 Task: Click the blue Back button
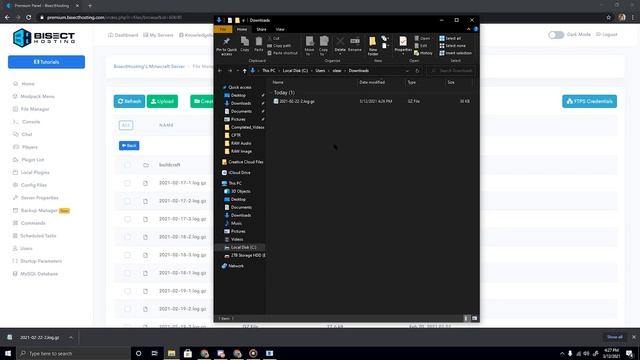pos(129,146)
